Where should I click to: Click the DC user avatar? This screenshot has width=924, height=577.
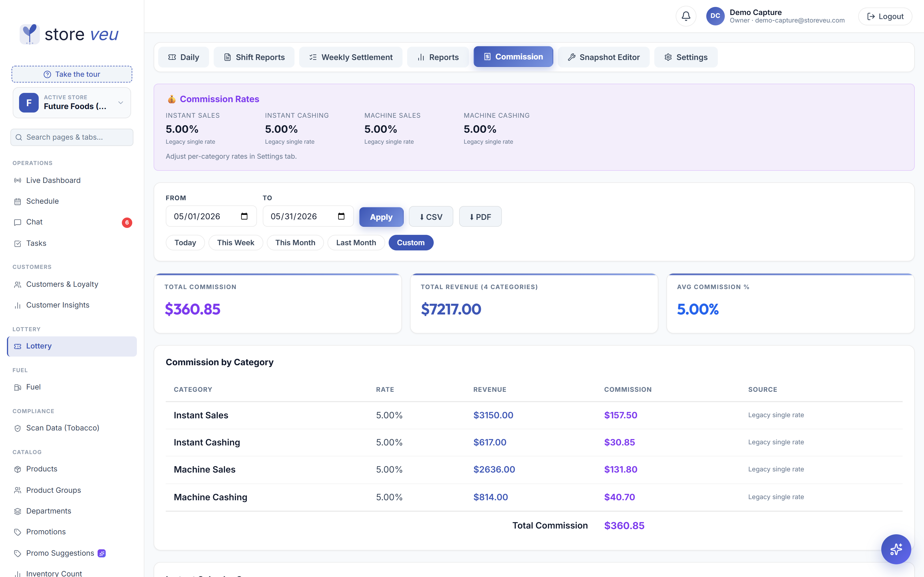(715, 16)
